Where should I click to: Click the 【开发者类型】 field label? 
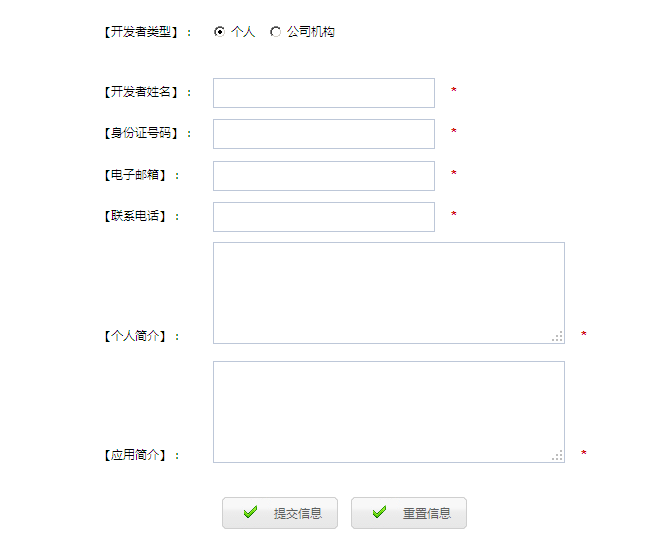pos(141,33)
